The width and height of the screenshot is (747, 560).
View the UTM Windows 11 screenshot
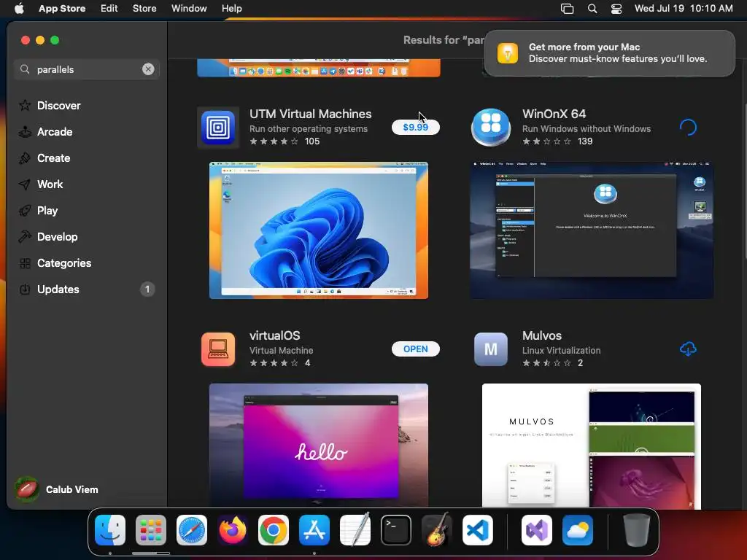click(319, 230)
